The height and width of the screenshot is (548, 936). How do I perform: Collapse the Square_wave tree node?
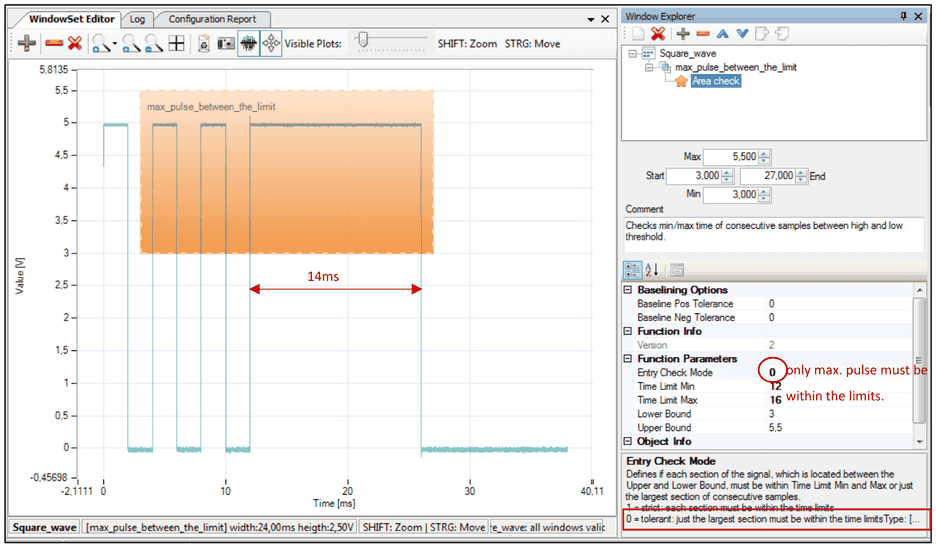pyautogui.click(x=632, y=54)
